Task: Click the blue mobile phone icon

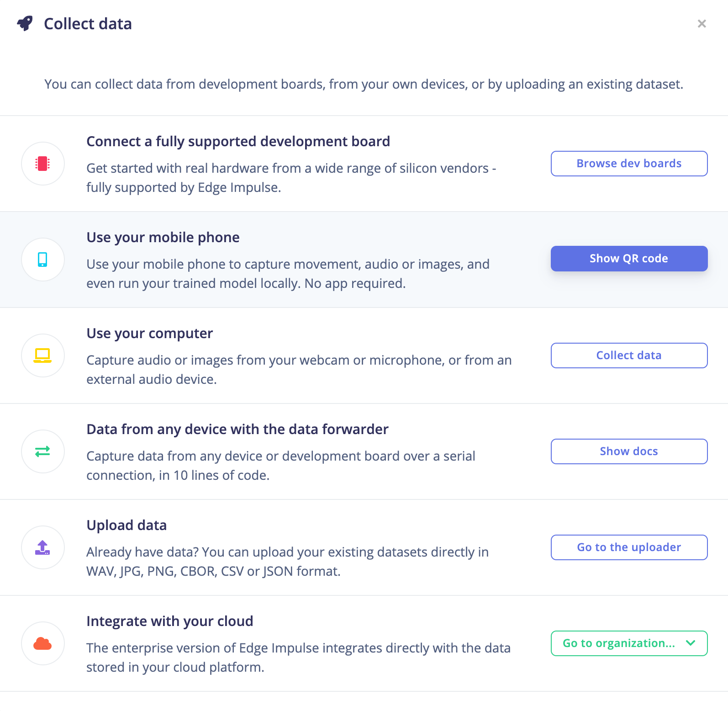Action: (x=42, y=260)
